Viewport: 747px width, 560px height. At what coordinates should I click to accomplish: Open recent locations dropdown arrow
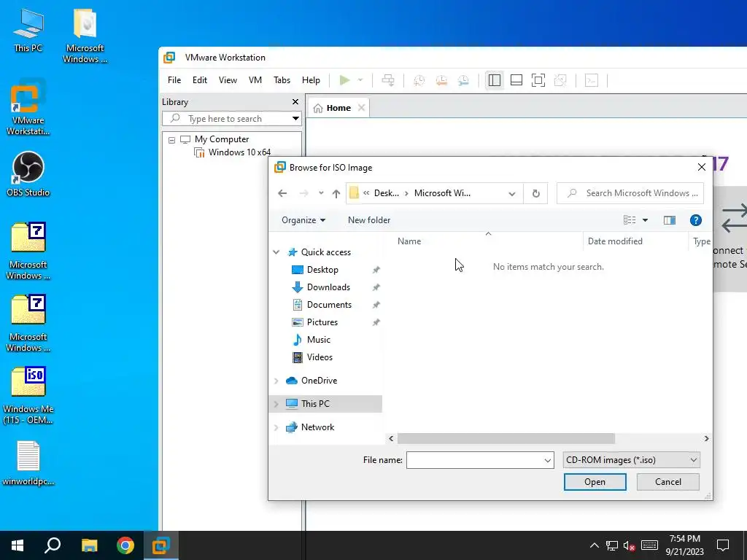pos(321,192)
